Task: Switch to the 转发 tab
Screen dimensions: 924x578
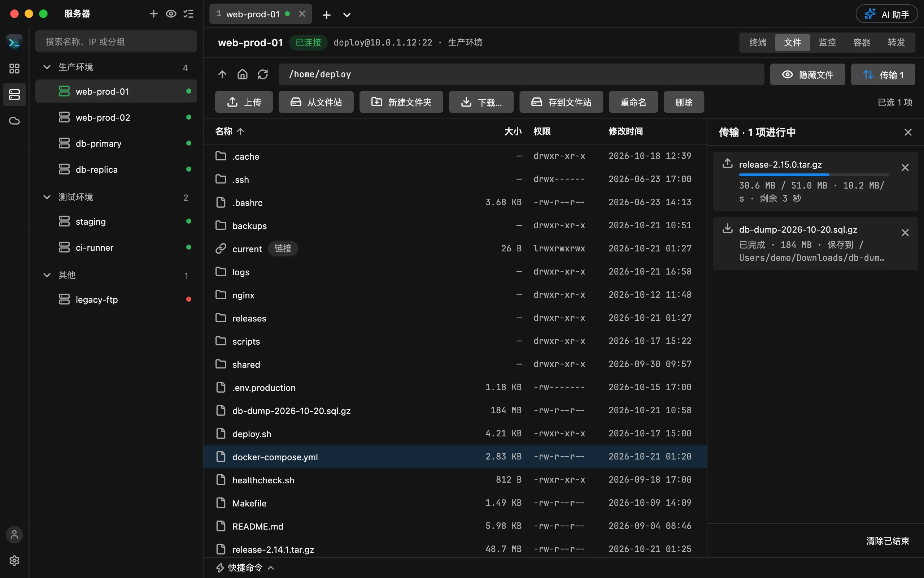Action: click(x=896, y=42)
